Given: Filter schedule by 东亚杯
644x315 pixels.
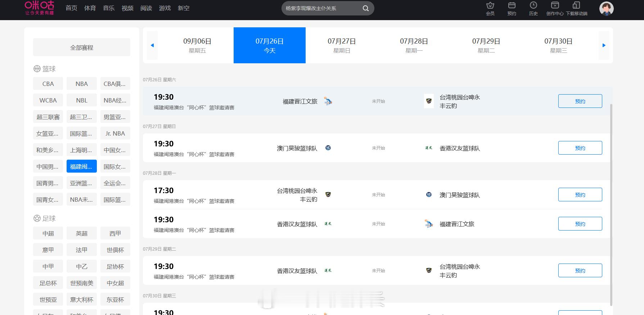Looking at the screenshot, I should click(115, 299).
